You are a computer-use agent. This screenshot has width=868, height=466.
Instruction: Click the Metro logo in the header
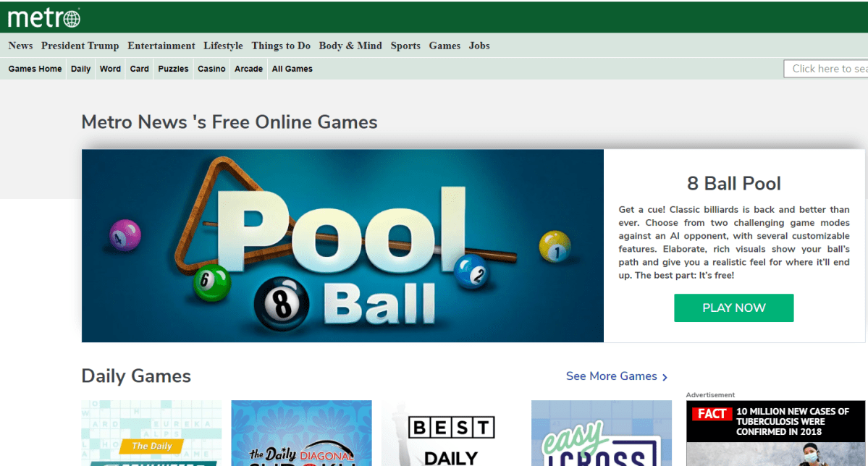(43, 17)
